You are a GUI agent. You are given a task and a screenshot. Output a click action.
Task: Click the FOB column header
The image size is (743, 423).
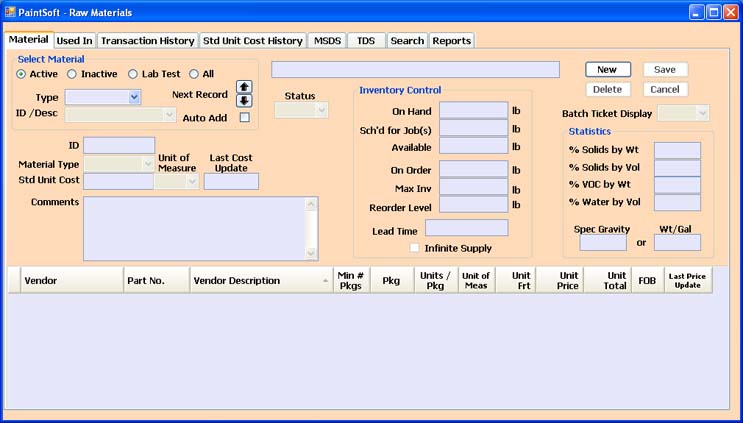coord(648,280)
